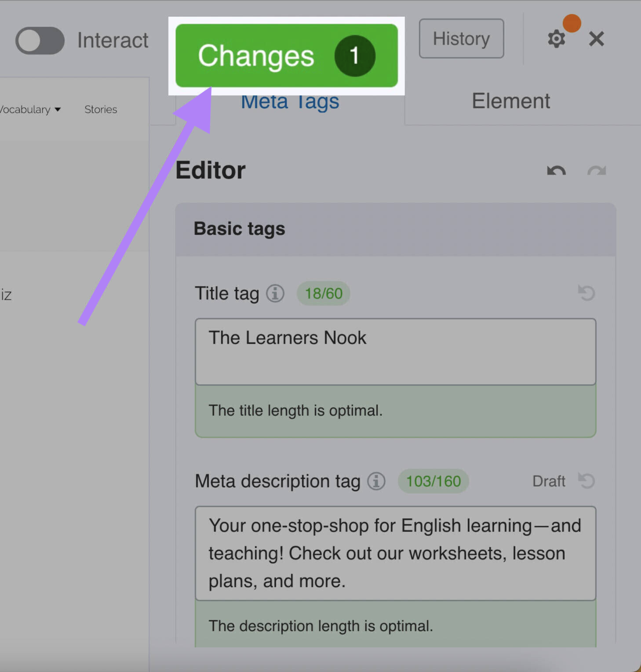Switch to the Element tab

510,101
